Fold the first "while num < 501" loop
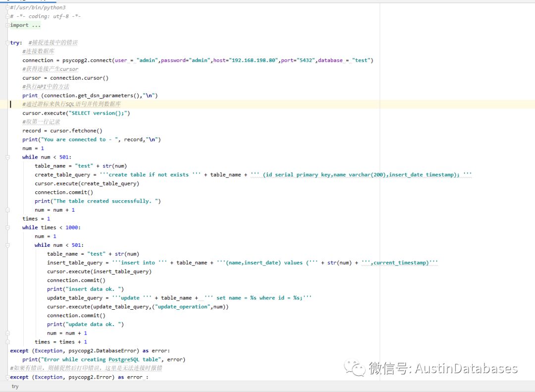This screenshot has height=392, width=535. pyautogui.click(x=7, y=157)
